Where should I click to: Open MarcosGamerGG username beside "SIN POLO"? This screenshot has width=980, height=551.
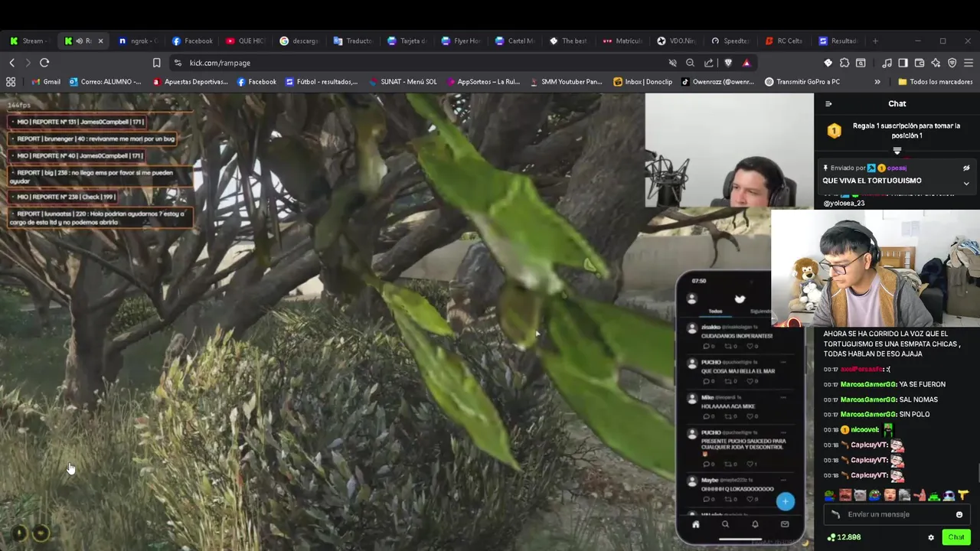[868, 415]
